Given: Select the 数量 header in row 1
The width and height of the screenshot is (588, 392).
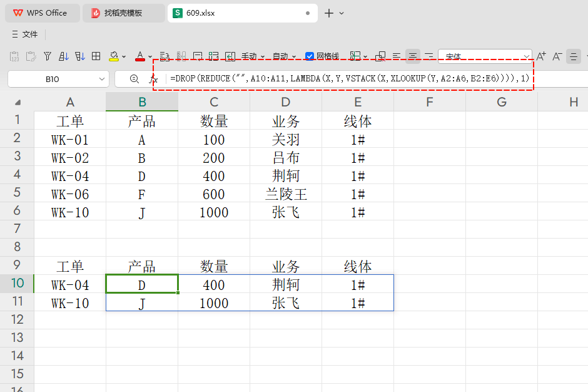Looking at the screenshot, I should click(214, 121).
